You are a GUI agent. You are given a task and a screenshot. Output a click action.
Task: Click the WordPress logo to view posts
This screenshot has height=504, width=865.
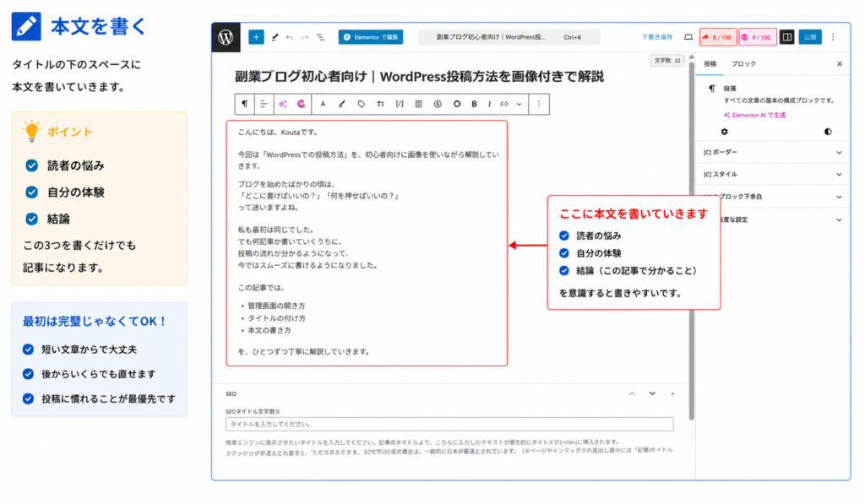226,37
